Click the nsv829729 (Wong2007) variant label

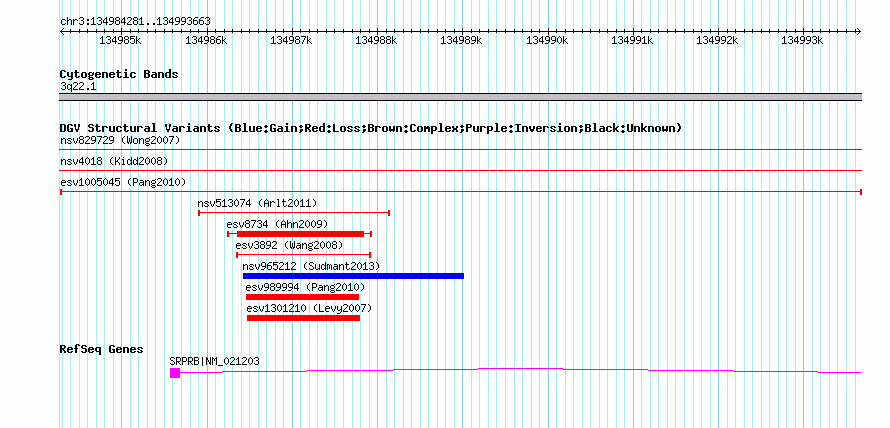coord(120,140)
